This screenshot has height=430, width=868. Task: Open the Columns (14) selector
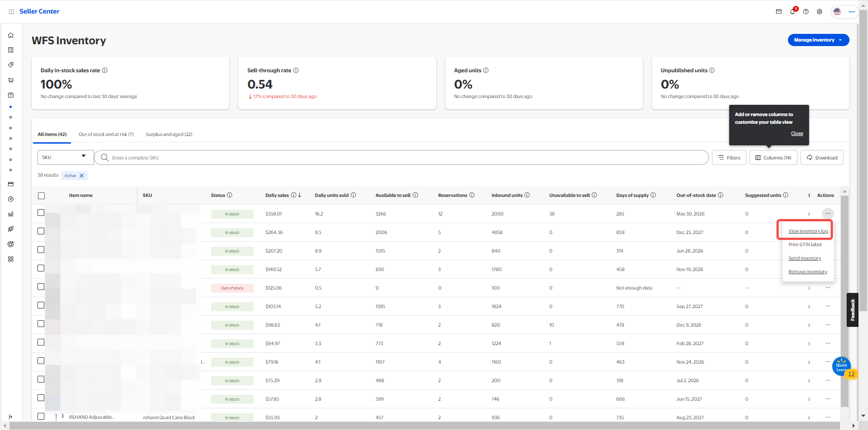[x=773, y=158]
